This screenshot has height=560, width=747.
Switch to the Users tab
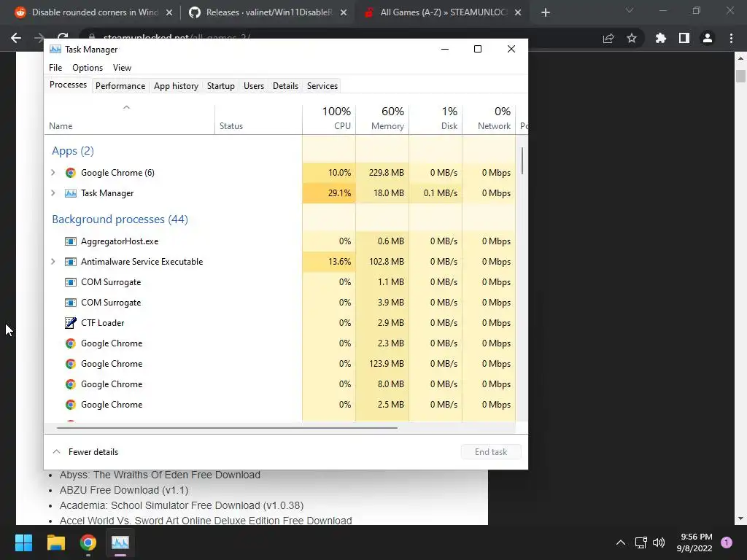point(253,86)
